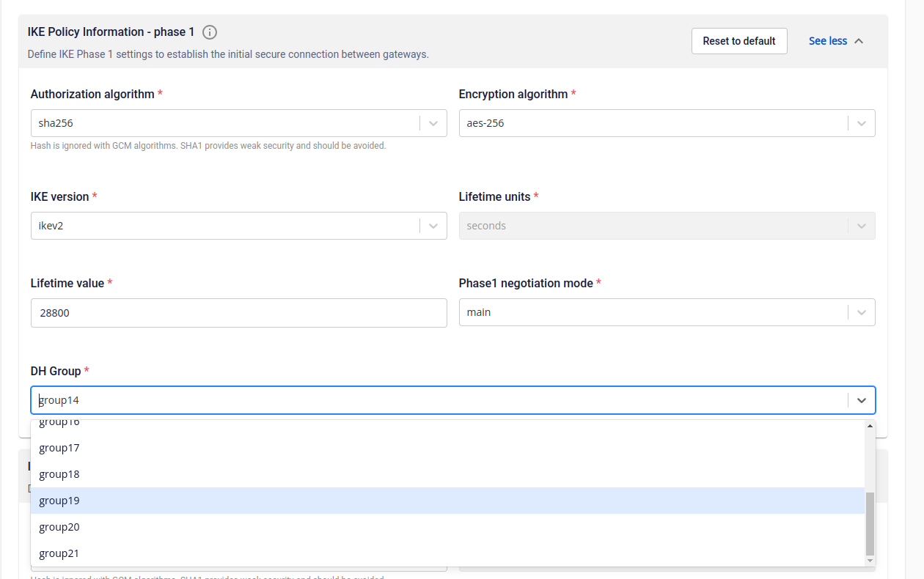Click the info icon beside IKE Policy Information
Screen dimensions: 924x579
pyautogui.click(x=210, y=32)
